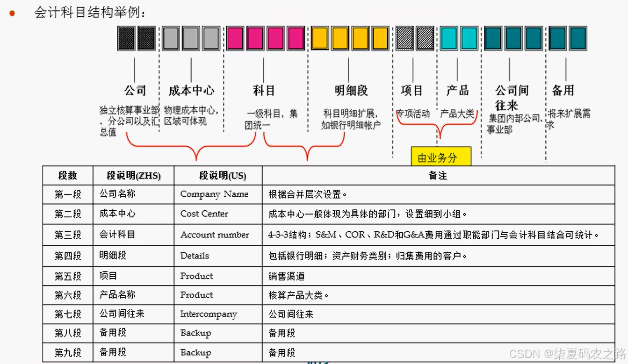Image resolution: width=628 pixels, height=364 pixels.
Task: Select the 段说明(US) column header
Action: coord(217,175)
